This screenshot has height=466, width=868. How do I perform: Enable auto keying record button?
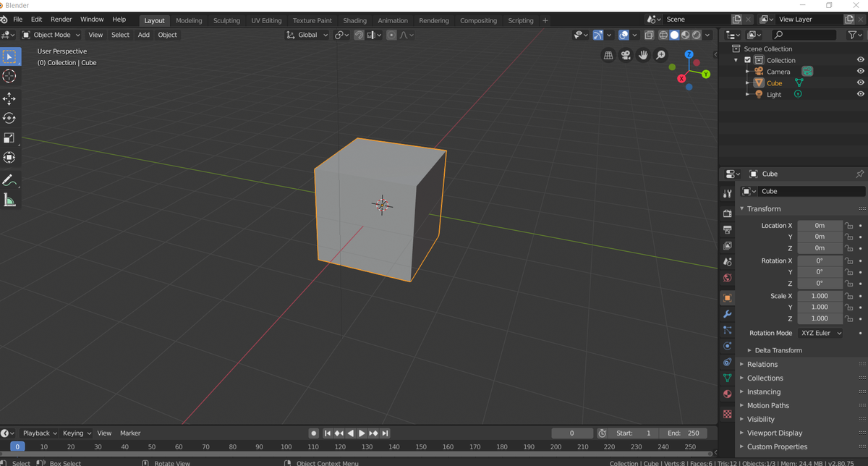(314, 433)
